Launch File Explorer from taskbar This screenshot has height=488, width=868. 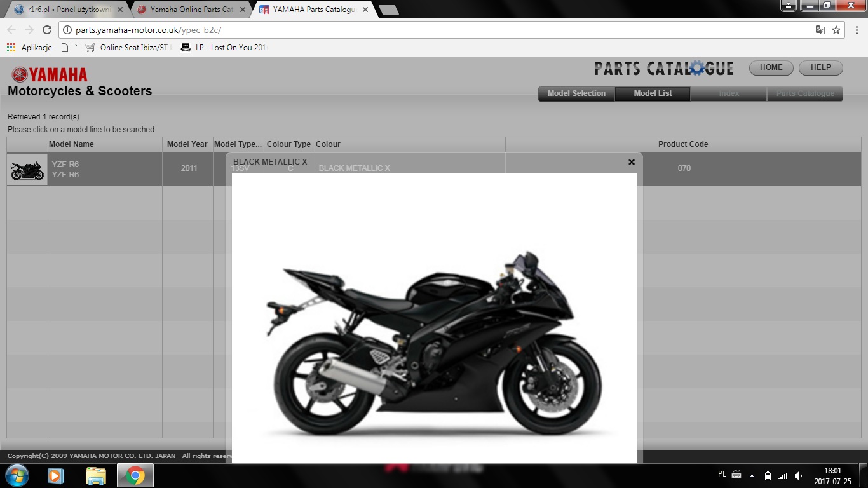coord(96,475)
